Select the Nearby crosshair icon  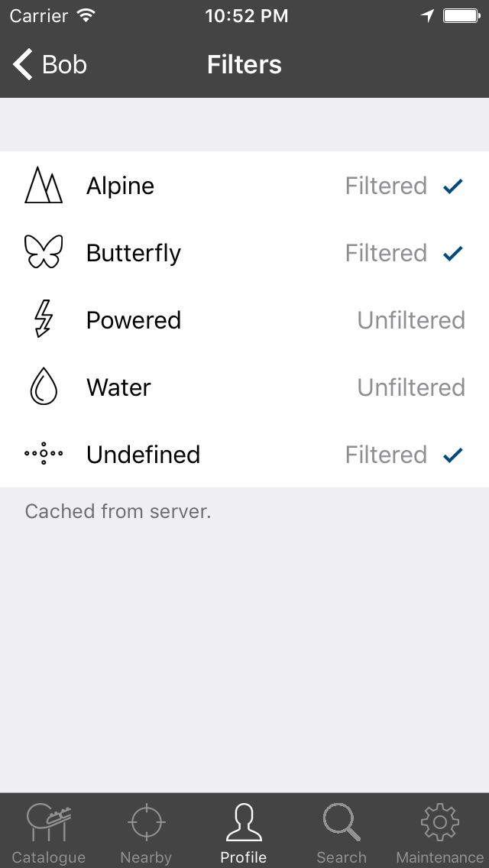coord(146,821)
